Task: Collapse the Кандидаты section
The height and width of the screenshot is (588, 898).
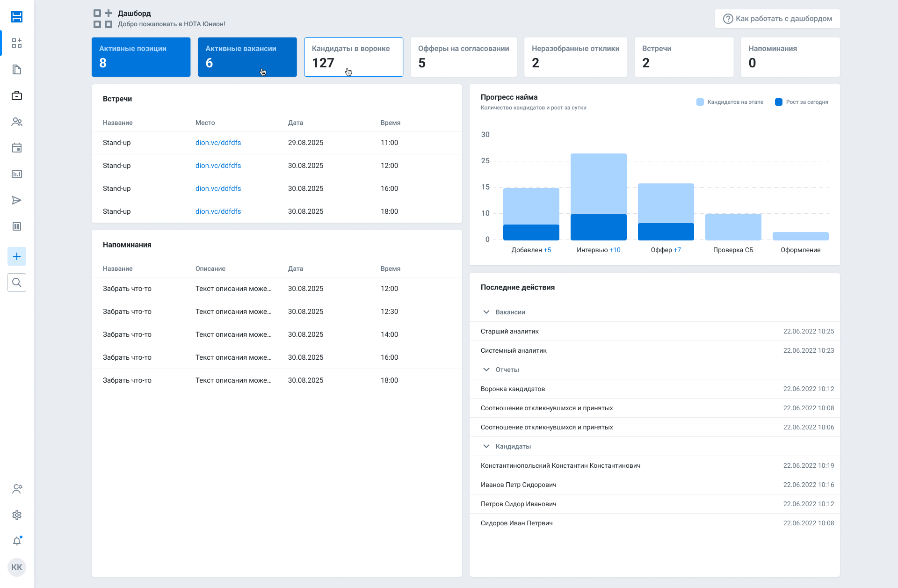Action: (486, 446)
